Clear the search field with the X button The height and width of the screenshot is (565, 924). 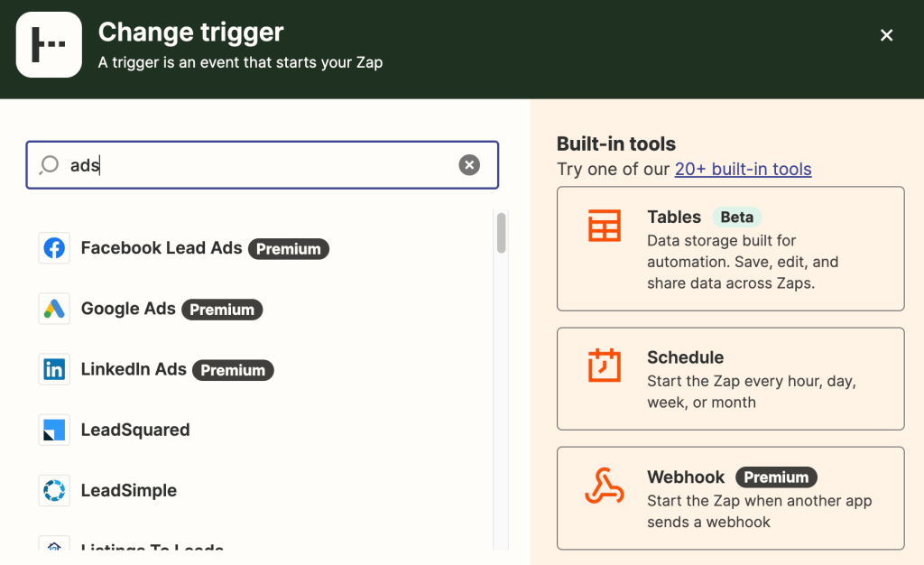[x=469, y=164]
